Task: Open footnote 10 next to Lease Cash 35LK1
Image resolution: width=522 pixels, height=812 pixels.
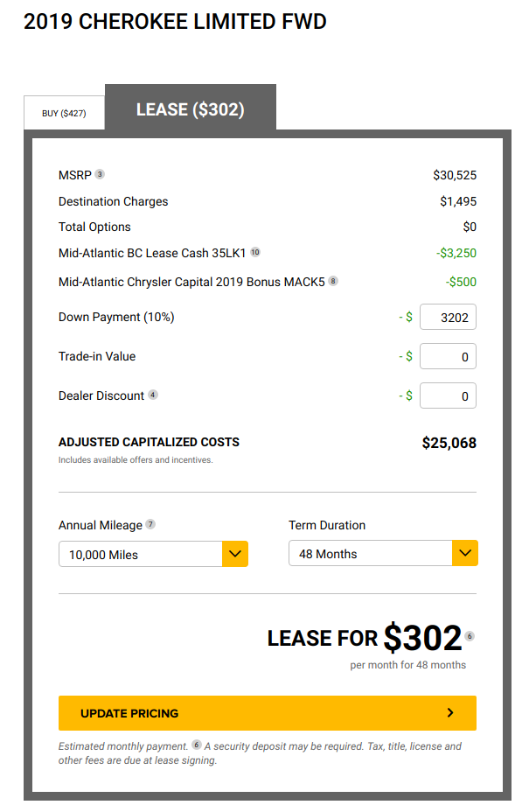Action: click(x=255, y=252)
